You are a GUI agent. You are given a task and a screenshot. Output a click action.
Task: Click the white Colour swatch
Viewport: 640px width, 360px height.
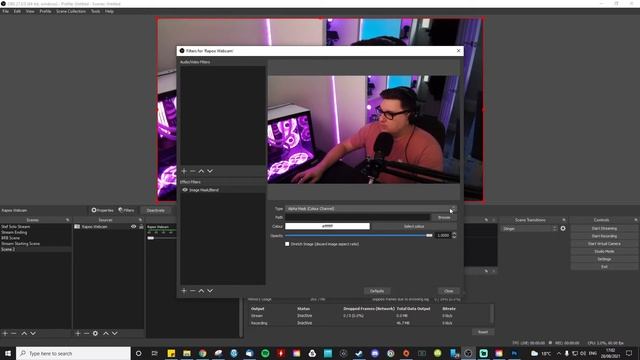pyautogui.click(x=327, y=226)
